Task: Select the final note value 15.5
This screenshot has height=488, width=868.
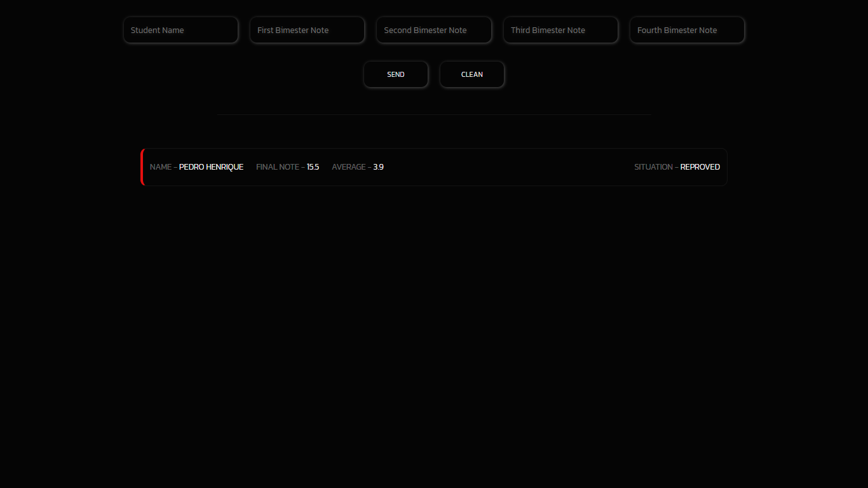Action: point(313,167)
